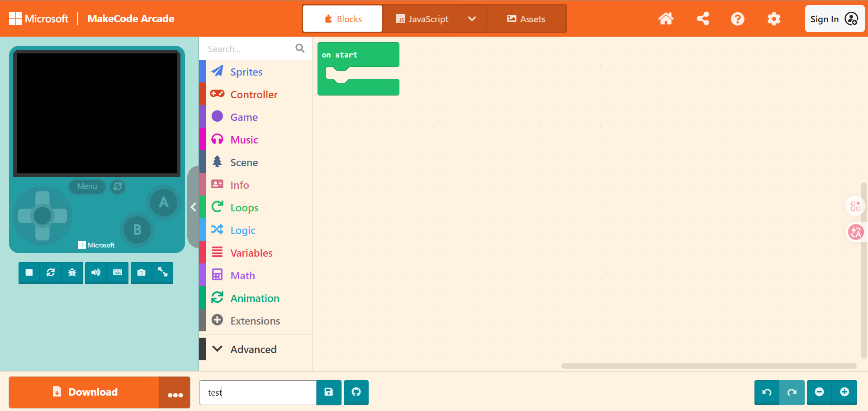
Task: Toggle simulator debug mode
Action: (x=72, y=272)
